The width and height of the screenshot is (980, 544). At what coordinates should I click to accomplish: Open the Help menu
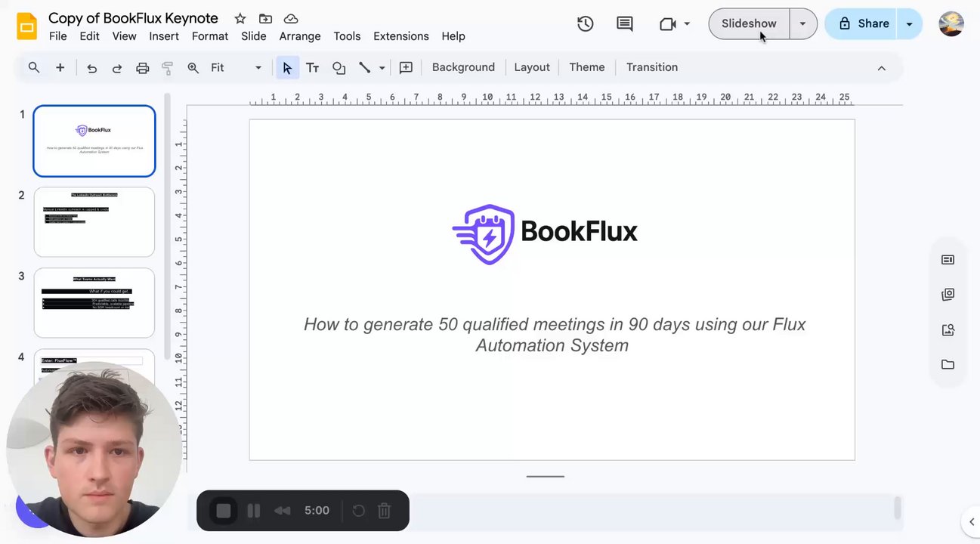[453, 36]
